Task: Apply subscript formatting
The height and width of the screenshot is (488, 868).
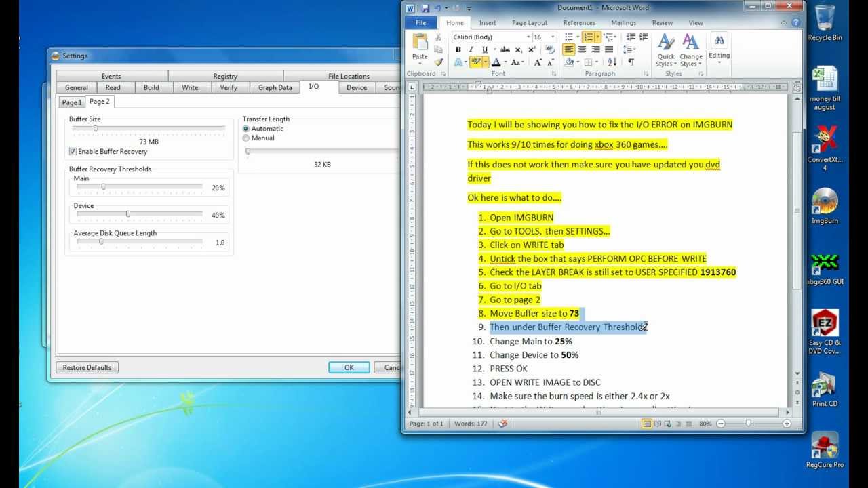Action: (x=519, y=49)
